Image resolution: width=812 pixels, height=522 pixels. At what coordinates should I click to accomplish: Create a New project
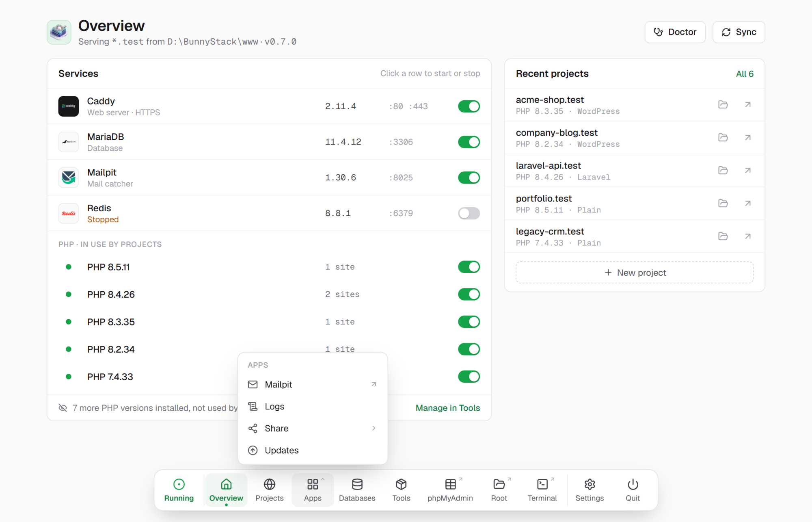[635, 273]
